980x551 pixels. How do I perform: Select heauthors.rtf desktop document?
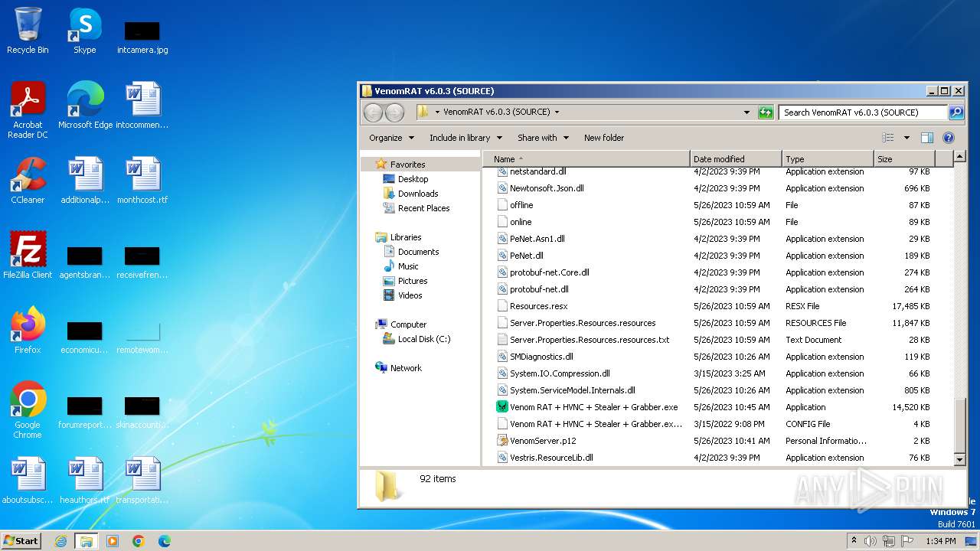[85, 480]
